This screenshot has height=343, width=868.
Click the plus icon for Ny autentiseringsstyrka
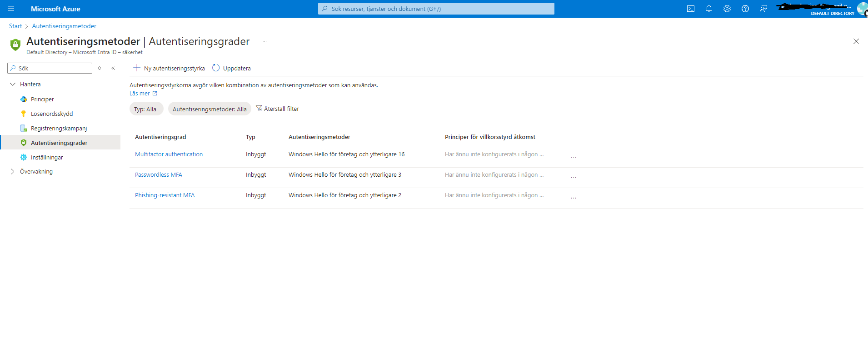click(x=136, y=68)
